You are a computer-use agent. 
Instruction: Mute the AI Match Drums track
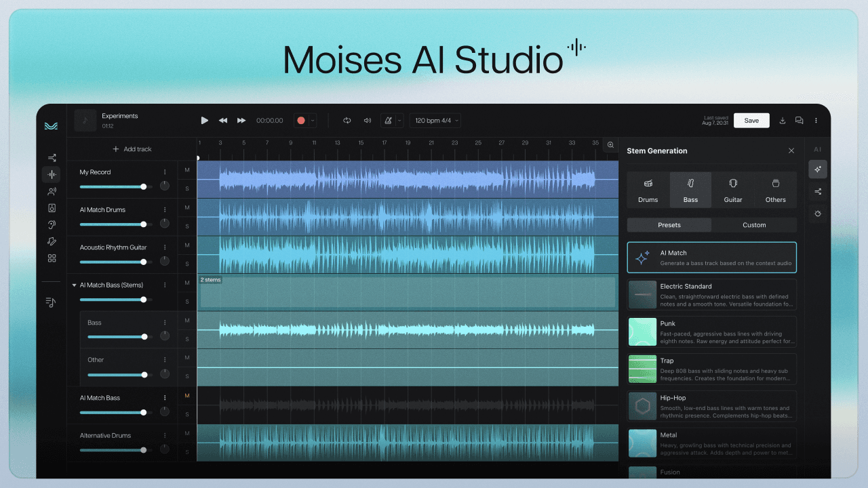coord(187,207)
